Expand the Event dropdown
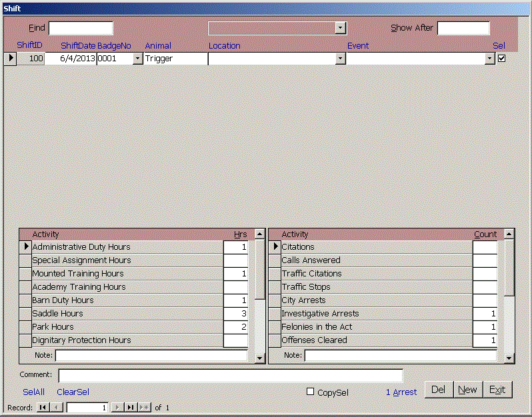 click(x=489, y=59)
